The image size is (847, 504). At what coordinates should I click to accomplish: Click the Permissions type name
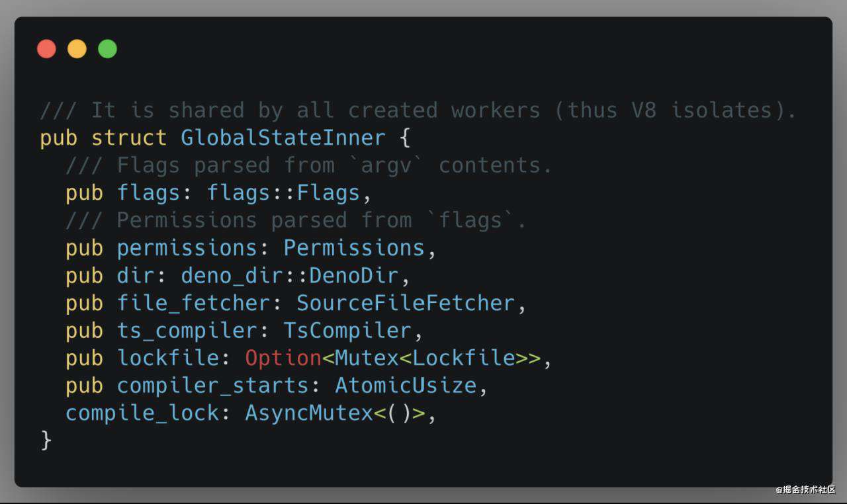354,249
